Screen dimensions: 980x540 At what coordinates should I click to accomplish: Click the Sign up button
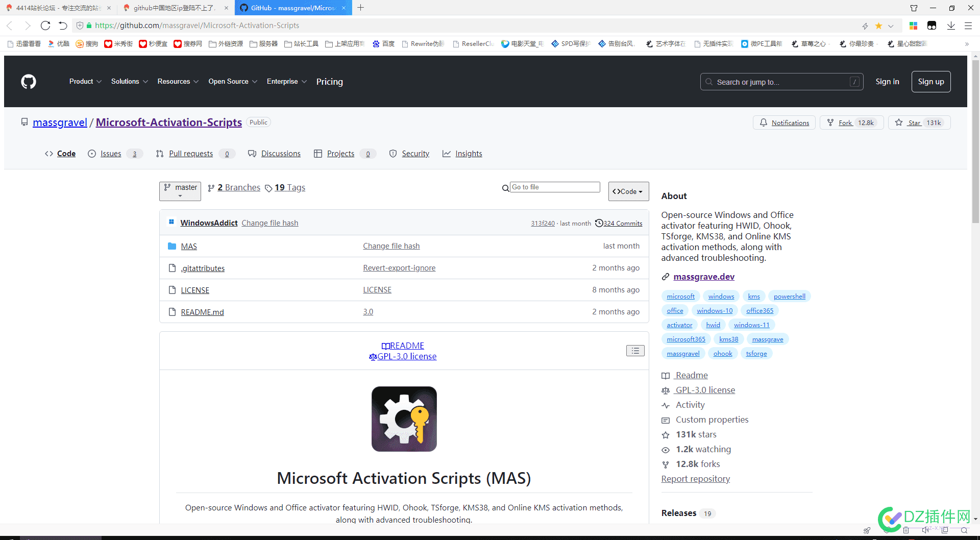pos(931,82)
